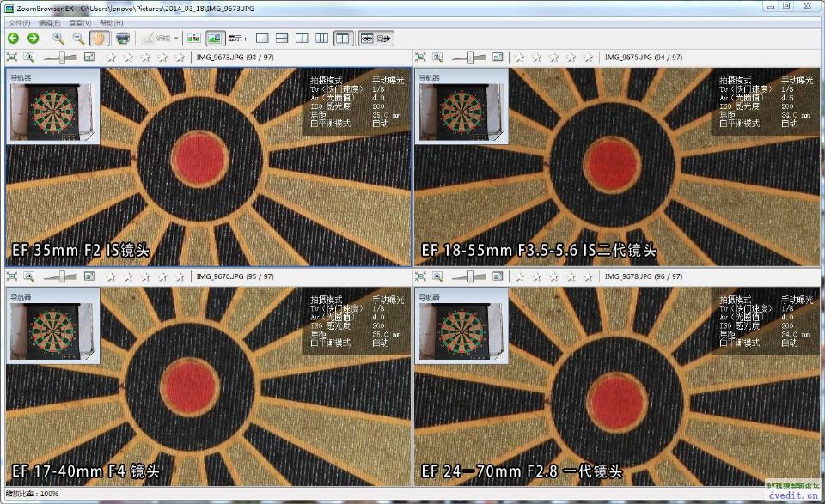Viewport: 825px width, 504px height.
Task: Click the navigator thumbnail in the IMG_9675.JPG pane
Action: tap(461, 112)
